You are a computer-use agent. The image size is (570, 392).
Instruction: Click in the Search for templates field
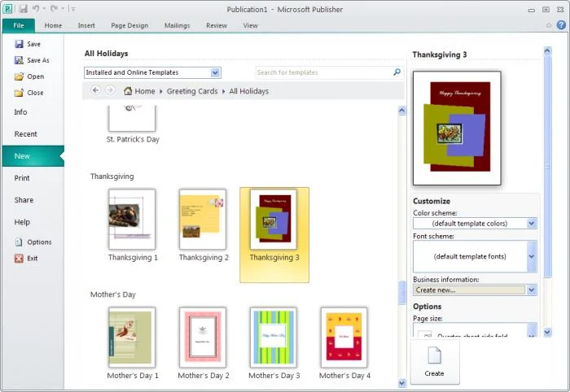coord(323,72)
